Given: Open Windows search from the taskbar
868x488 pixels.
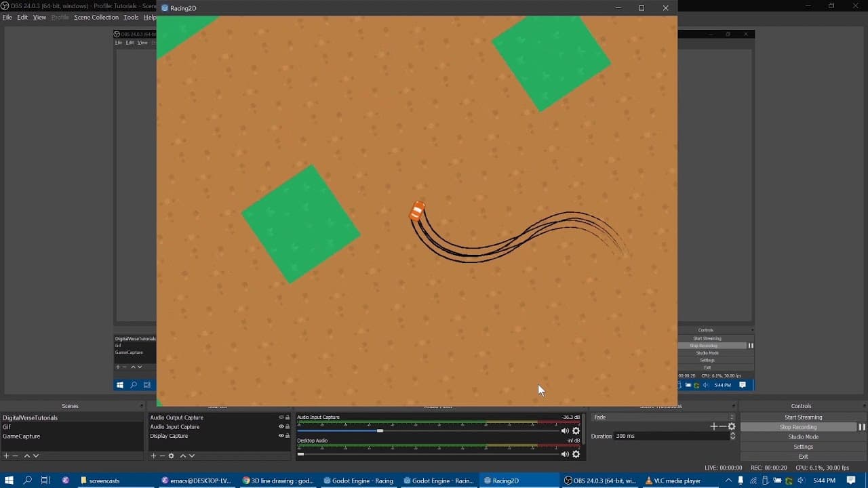Looking at the screenshot, I should (x=28, y=481).
